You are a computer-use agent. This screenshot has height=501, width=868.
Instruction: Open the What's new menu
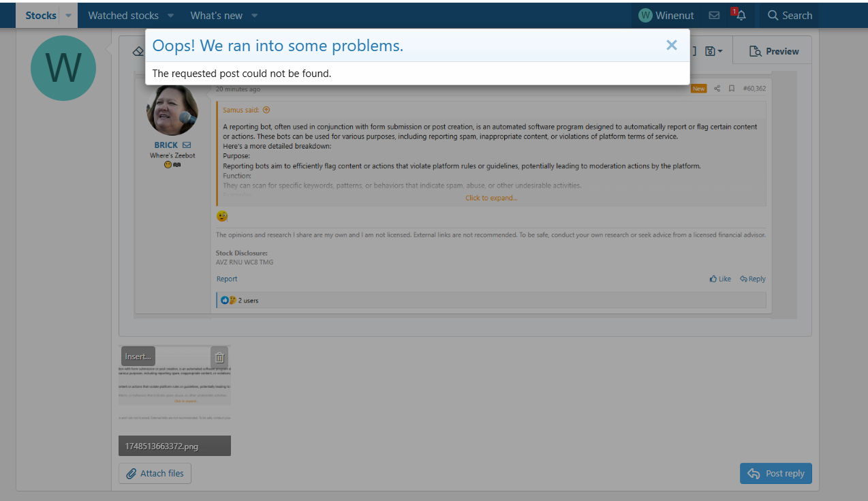(254, 15)
